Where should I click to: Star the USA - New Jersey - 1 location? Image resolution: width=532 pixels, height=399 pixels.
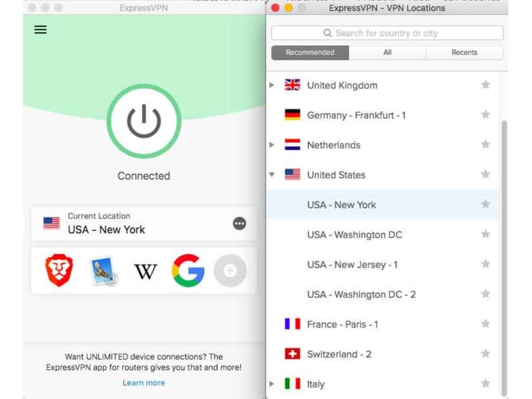point(486,264)
